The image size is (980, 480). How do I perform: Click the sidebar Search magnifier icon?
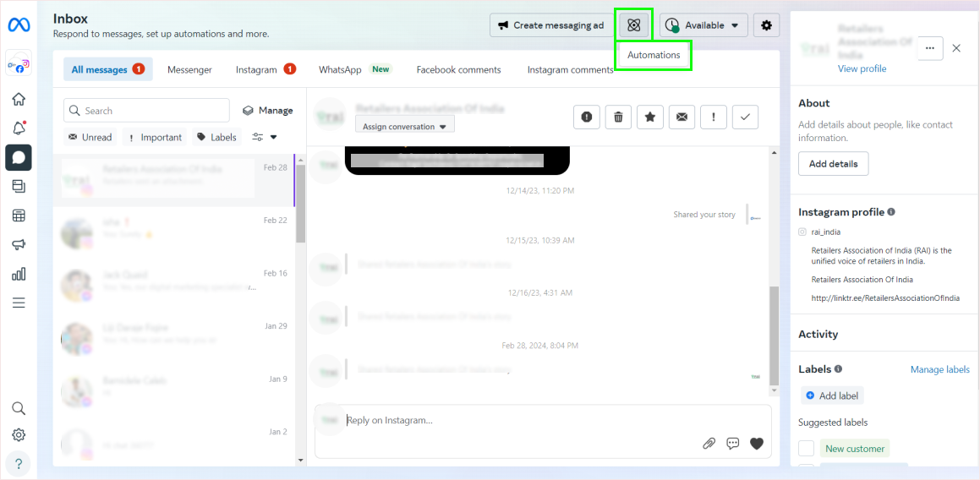(x=19, y=408)
